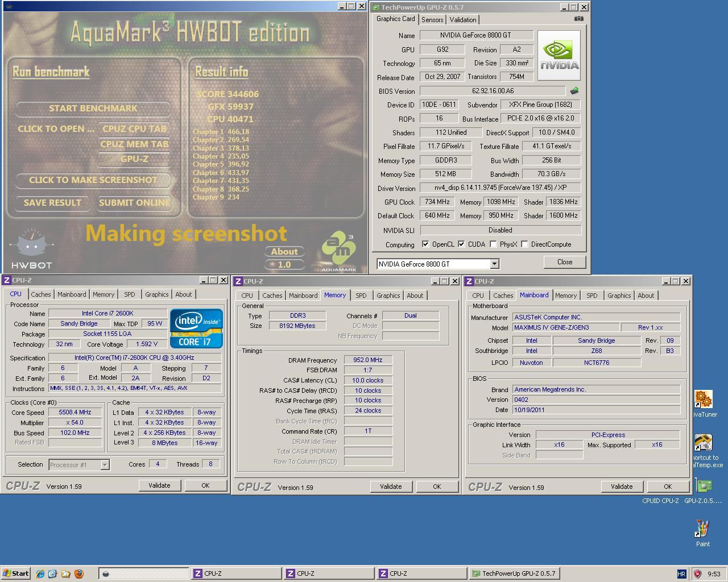The image size is (728, 582).
Task: Click the Chapter 1 466,18 result line
Action: pyautogui.click(x=221, y=132)
